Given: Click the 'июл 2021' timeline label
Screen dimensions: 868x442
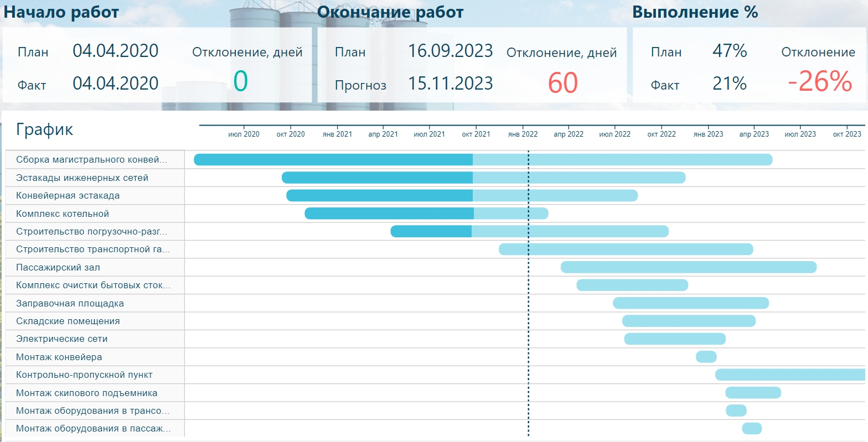Looking at the screenshot, I should click(x=429, y=134).
